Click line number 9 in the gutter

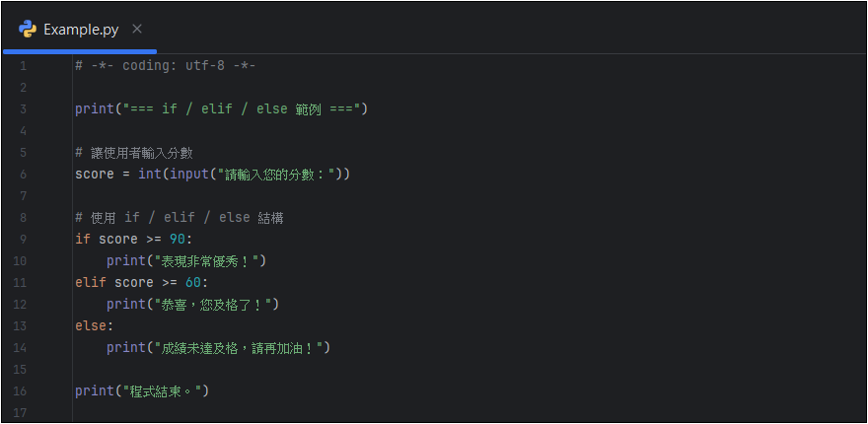coord(22,240)
